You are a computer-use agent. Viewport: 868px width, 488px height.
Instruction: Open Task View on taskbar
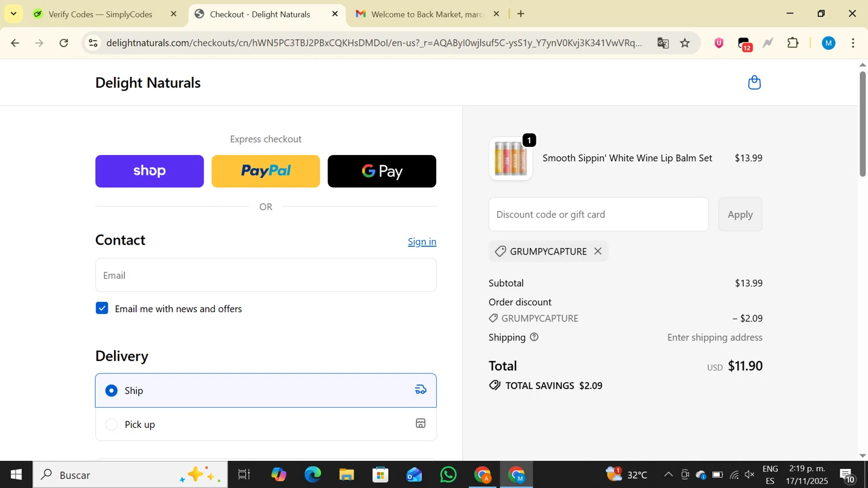(x=244, y=475)
